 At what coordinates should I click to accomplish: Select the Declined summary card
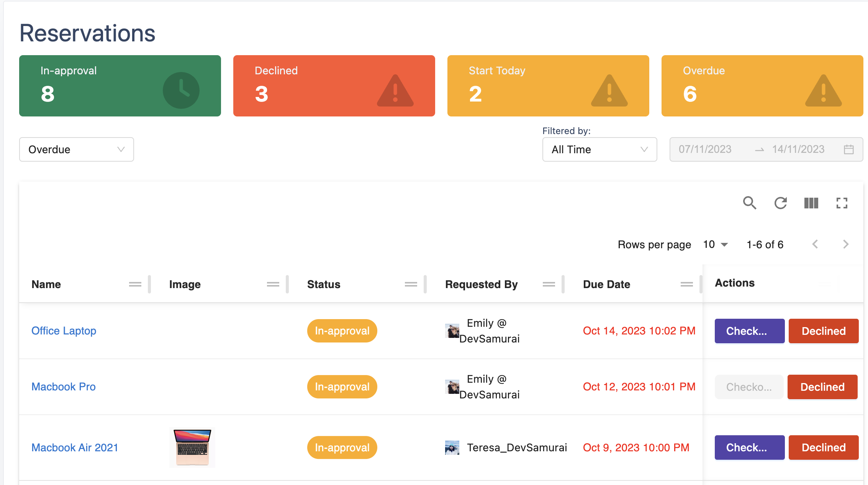pos(334,86)
